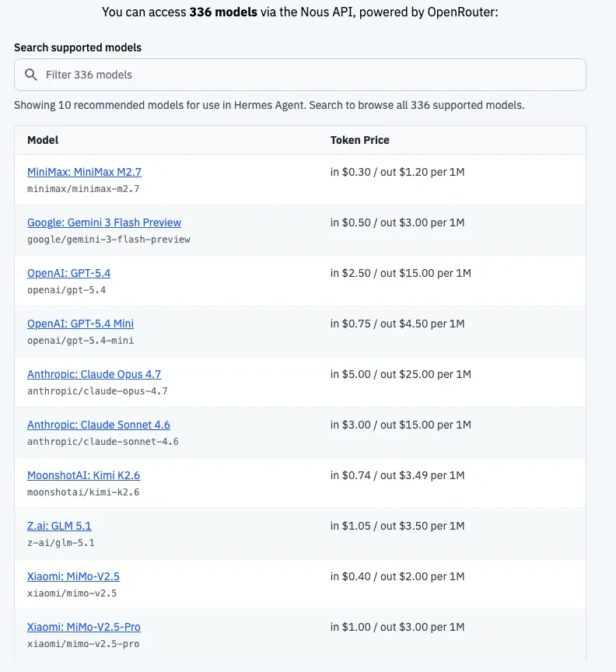616x672 pixels.
Task: Click the 336 models via Nous API heading
Action: (300, 12)
